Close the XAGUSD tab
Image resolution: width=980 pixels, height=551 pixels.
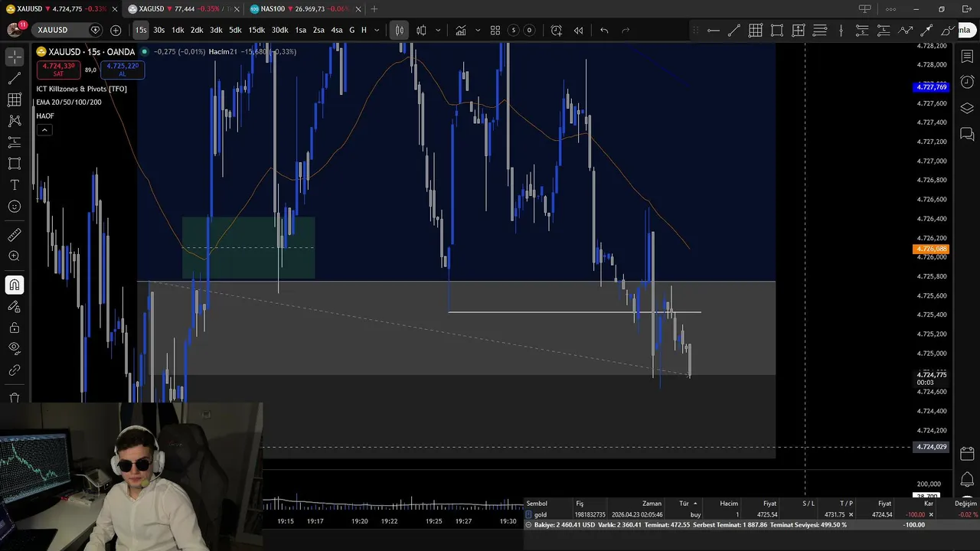point(237,9)
